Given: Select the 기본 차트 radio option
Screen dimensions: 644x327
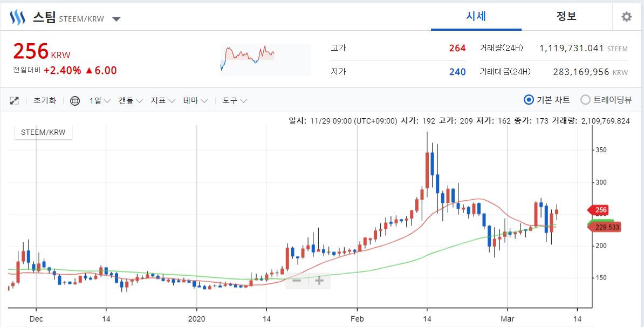Looking at the screenshot, I should [x=547, y=100].
